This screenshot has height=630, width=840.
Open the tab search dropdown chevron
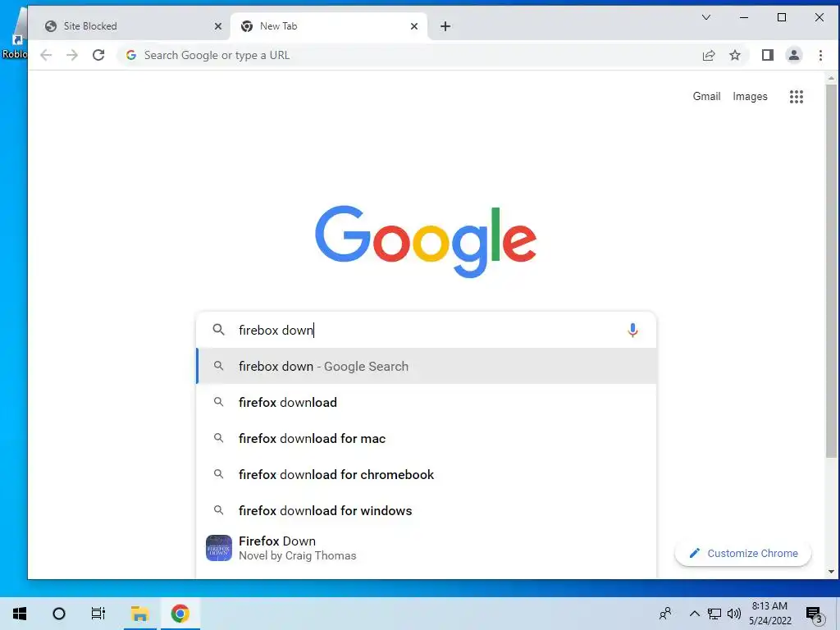706,17
